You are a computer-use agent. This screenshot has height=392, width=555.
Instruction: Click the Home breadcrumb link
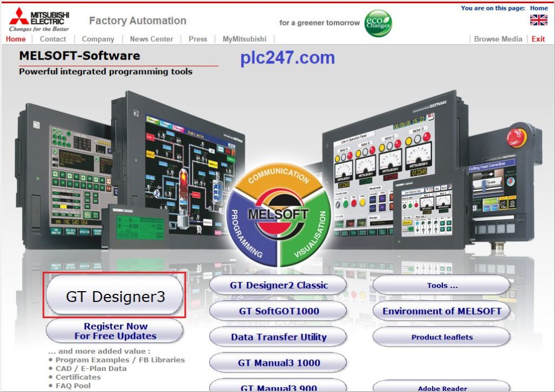539,8
